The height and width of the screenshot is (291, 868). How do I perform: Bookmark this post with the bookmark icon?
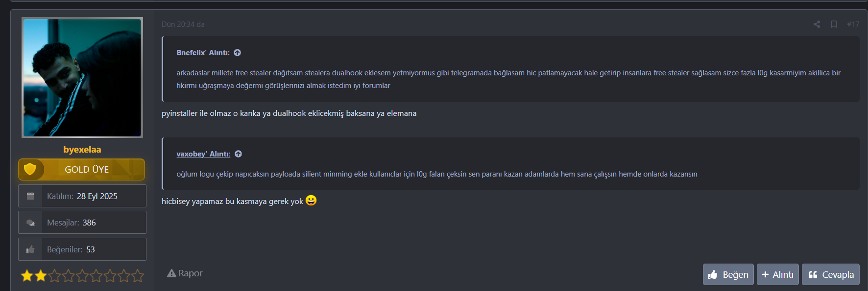(x=834, y=24)
